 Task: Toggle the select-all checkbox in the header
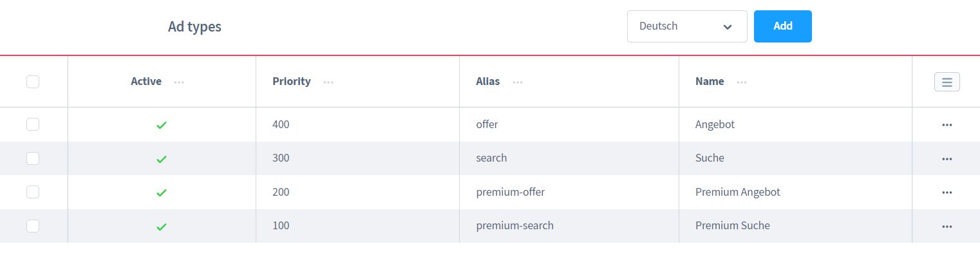[x=33, y=82]
